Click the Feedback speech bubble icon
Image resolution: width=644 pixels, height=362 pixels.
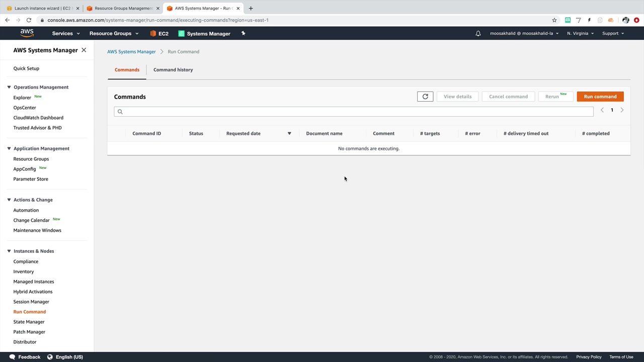tap(12, 357)
